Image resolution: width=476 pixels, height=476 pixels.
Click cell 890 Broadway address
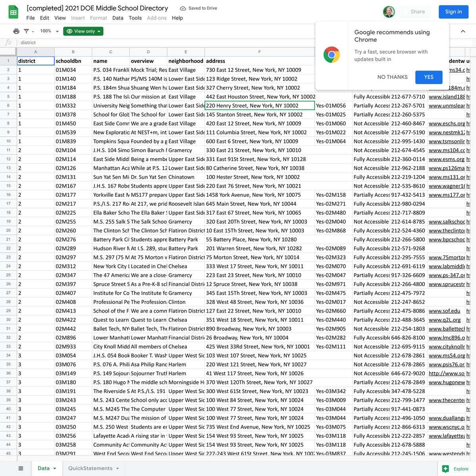259,329
